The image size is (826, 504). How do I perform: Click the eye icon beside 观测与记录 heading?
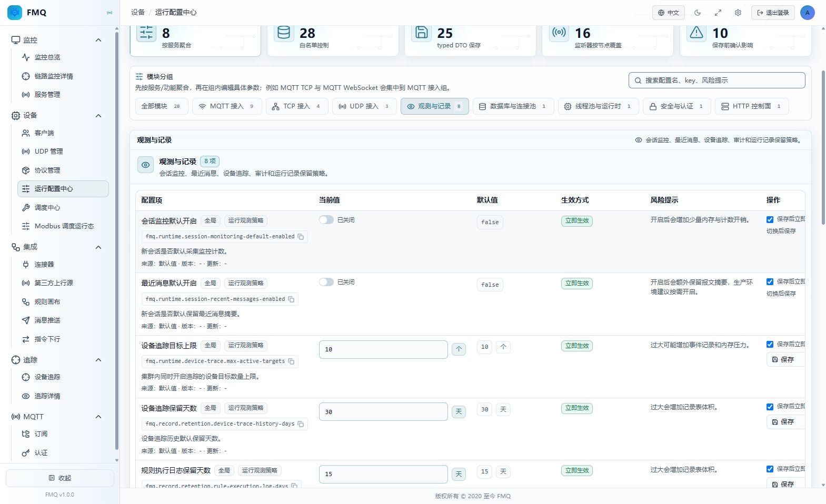point(146,165)
